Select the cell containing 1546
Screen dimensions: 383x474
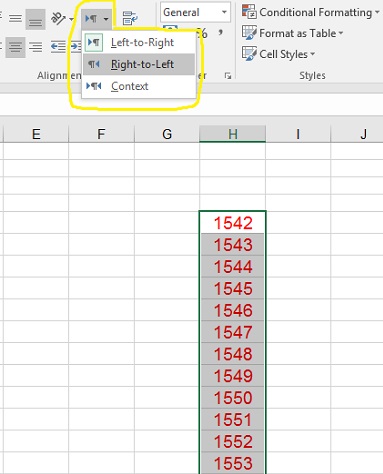tap(233, 310)
